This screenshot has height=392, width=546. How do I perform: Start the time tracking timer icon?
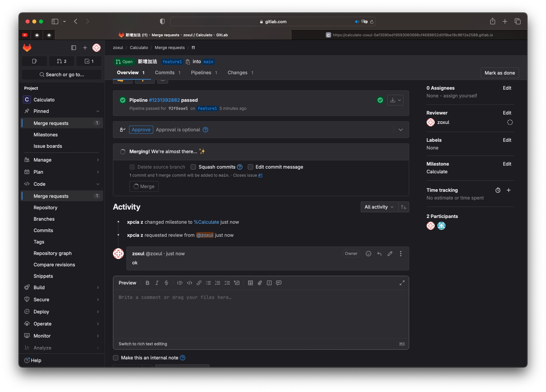coord(498,190)
